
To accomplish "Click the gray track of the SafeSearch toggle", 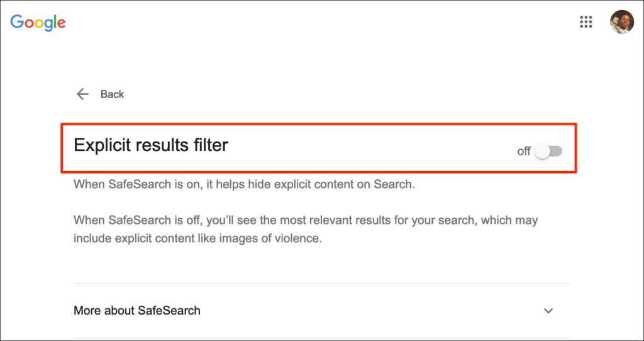I will (x=556, y=152).
